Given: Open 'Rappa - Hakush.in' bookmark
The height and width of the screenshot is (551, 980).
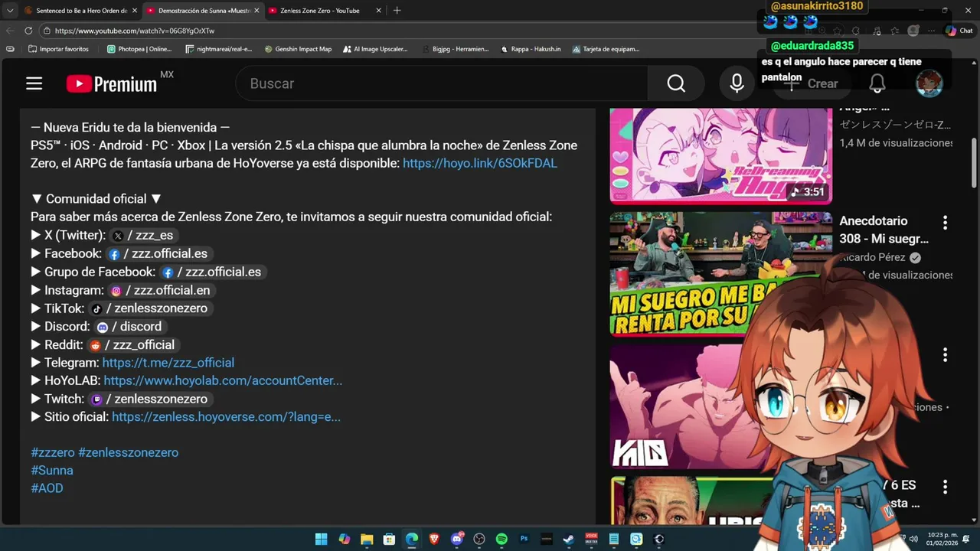Looking at the screenshot, I should point(531,49).
